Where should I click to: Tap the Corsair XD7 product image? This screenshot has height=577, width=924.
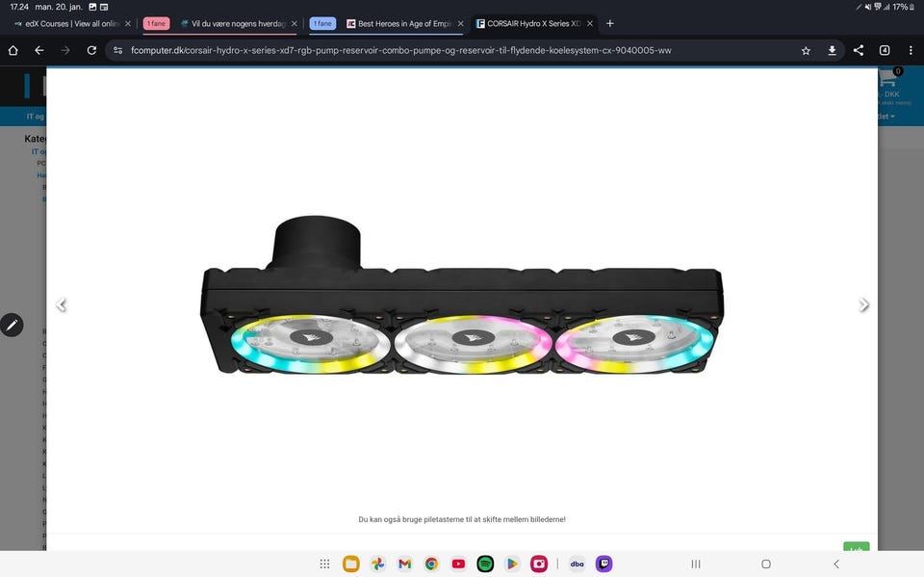[x=462, y=295]
